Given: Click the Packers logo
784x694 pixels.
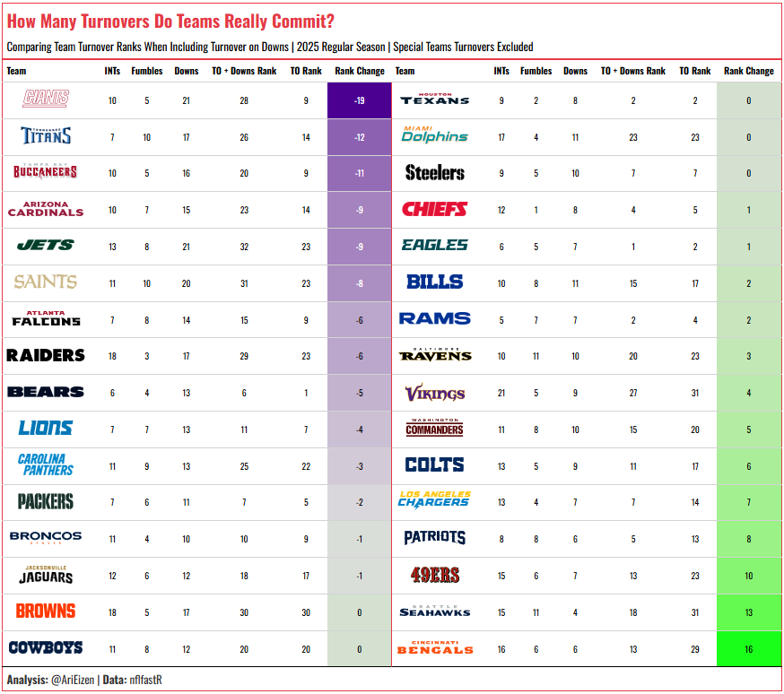Looking at the screenshot, I should (x=46, y=501).
